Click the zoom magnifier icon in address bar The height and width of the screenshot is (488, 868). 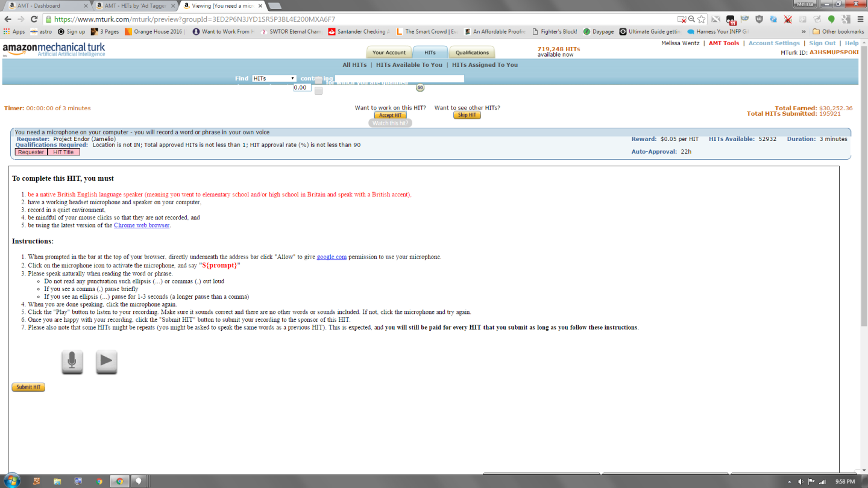click(692, 19)
